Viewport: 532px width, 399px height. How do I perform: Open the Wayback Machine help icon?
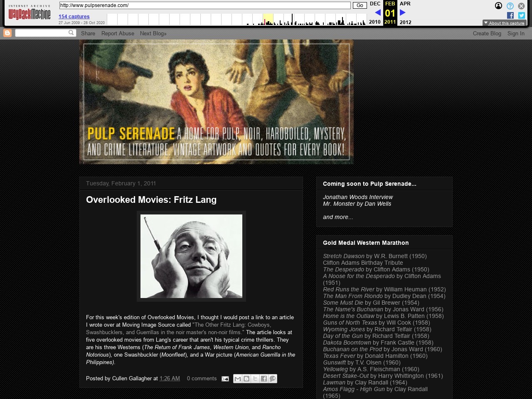[510, 6]
